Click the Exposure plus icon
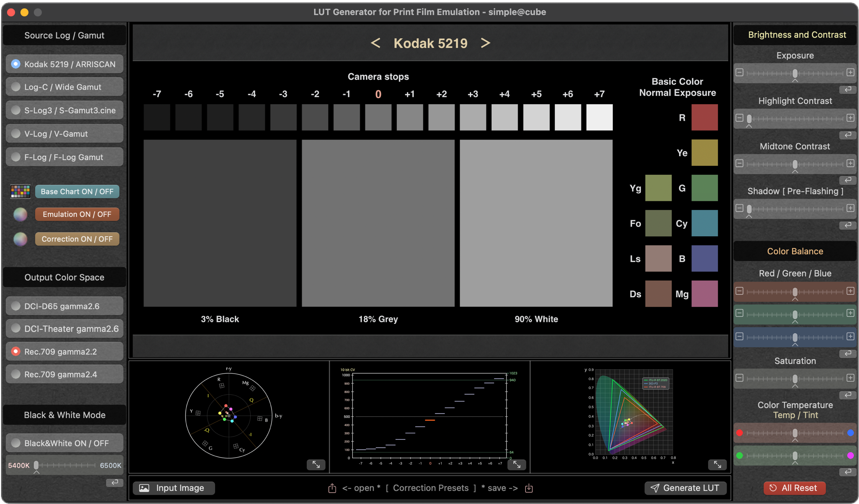This screenshot has width=859, height=504. (x=851, y=73)
